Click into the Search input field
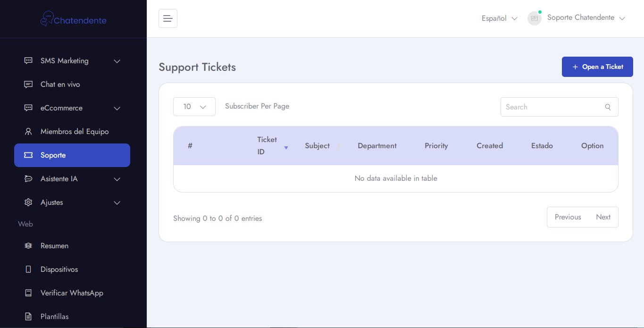This screenshot has width=644, height=328. pyautogui.click(x=552, y=107)
